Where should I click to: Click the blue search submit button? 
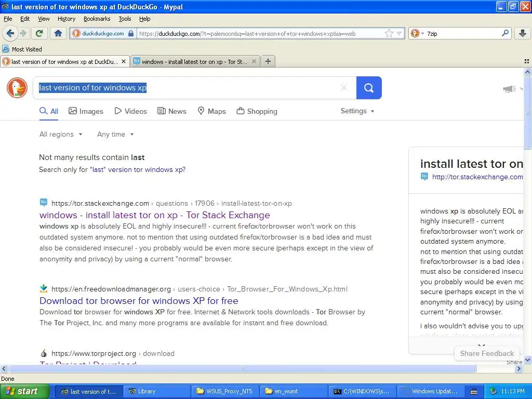click(369, 88)
